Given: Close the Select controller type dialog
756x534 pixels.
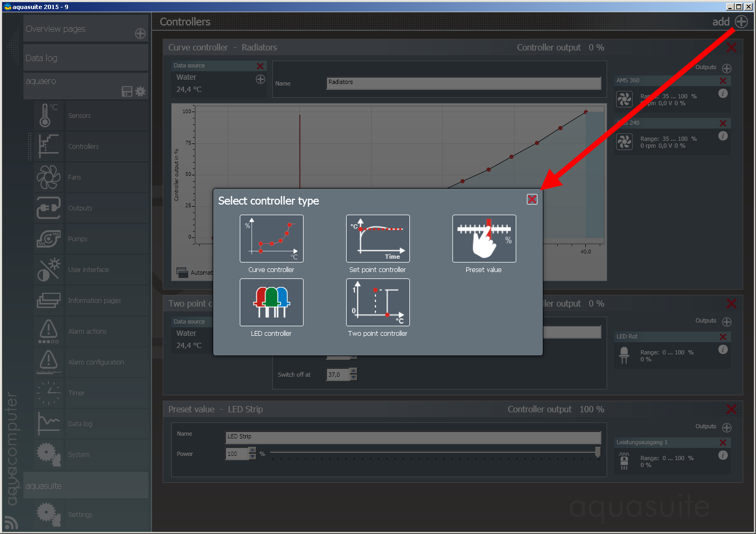Looking at the screenshot, I should click(532, 199).
